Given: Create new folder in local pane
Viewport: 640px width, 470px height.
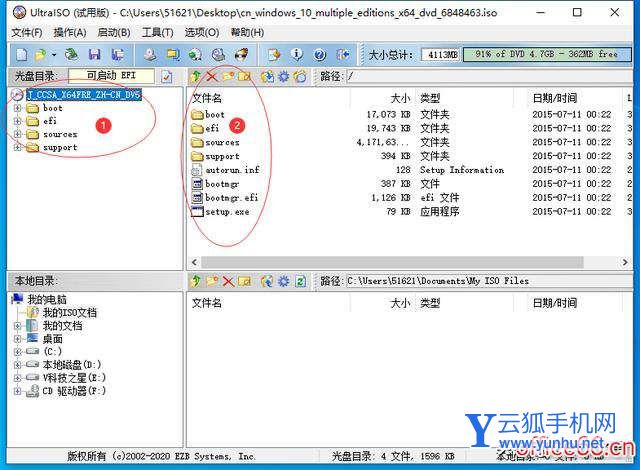Looking at the screenshot, I should click(212, 281).
